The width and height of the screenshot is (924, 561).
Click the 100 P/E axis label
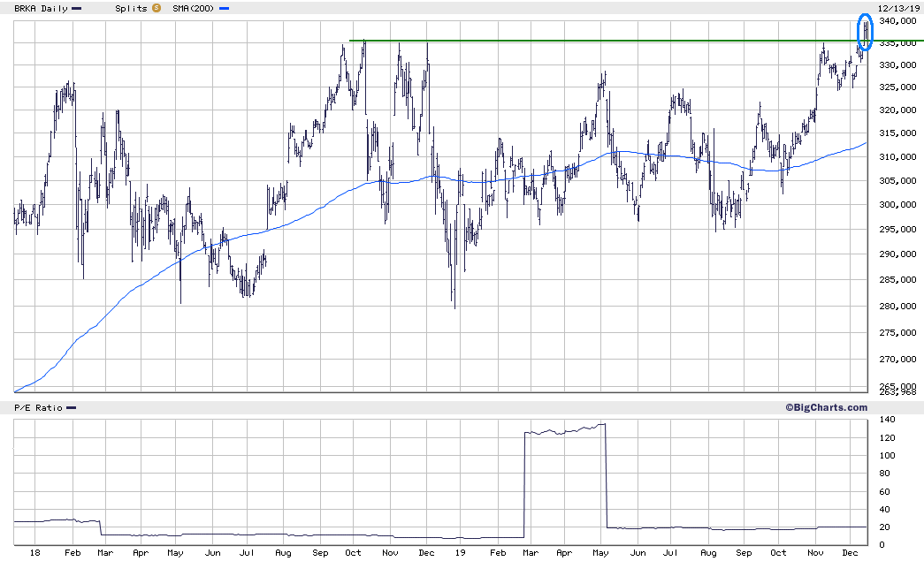[x=887, y=456]
